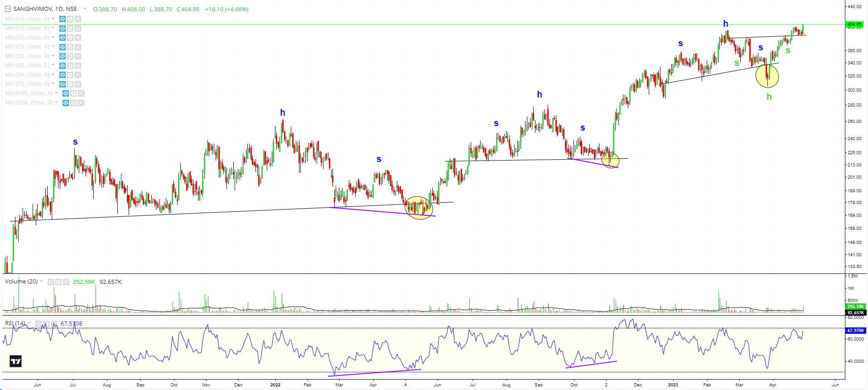Screen dimensions: 868x390
Task: Click the TradingView logo in RSI pane
Action: [16, 361]
